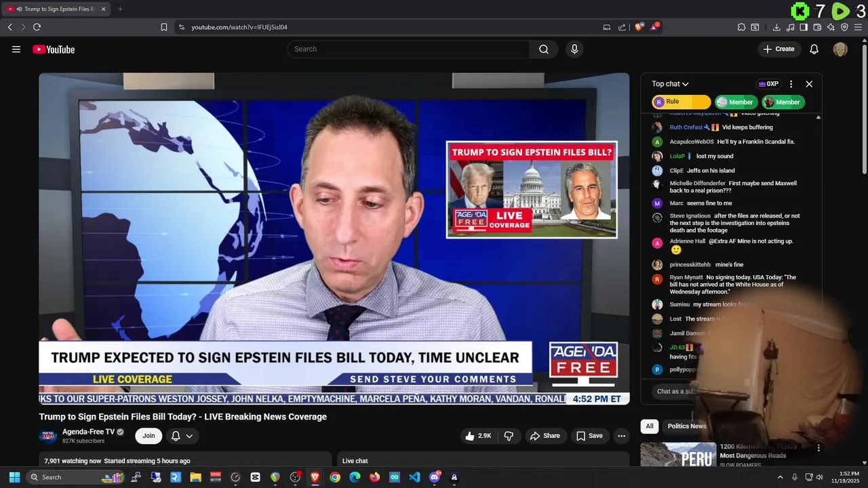Click Ruth Crefasi's chat username

click(686, 127)
